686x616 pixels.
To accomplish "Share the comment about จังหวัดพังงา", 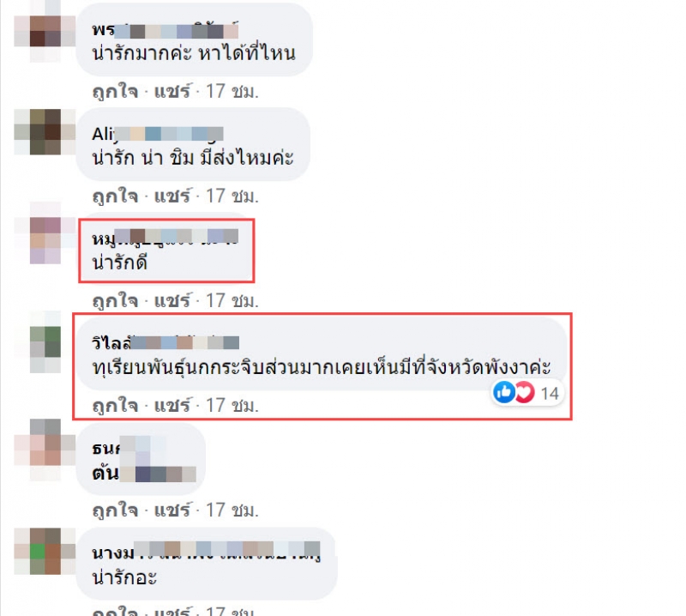I will [172, 406].
